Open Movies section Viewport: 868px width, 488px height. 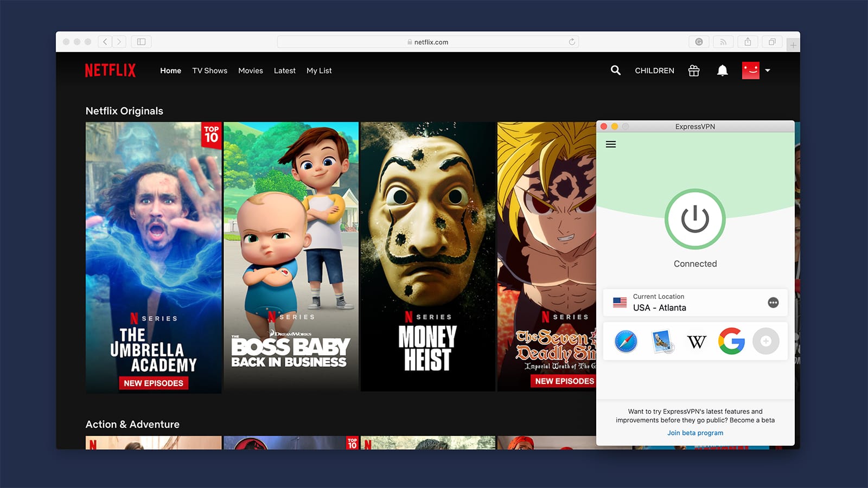coord(251,70)
